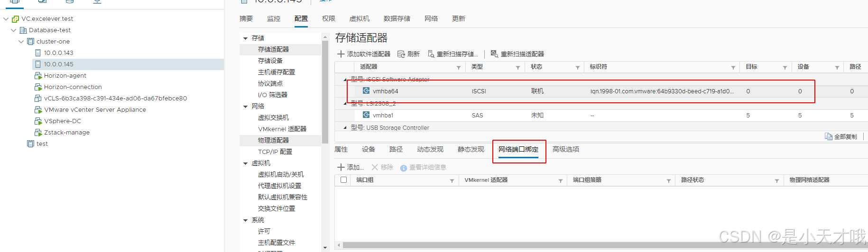868x252 pixels.
Task: Collapse the VC.excelever.test tree node
Action: pyautogui.click(x=6, y=19)
